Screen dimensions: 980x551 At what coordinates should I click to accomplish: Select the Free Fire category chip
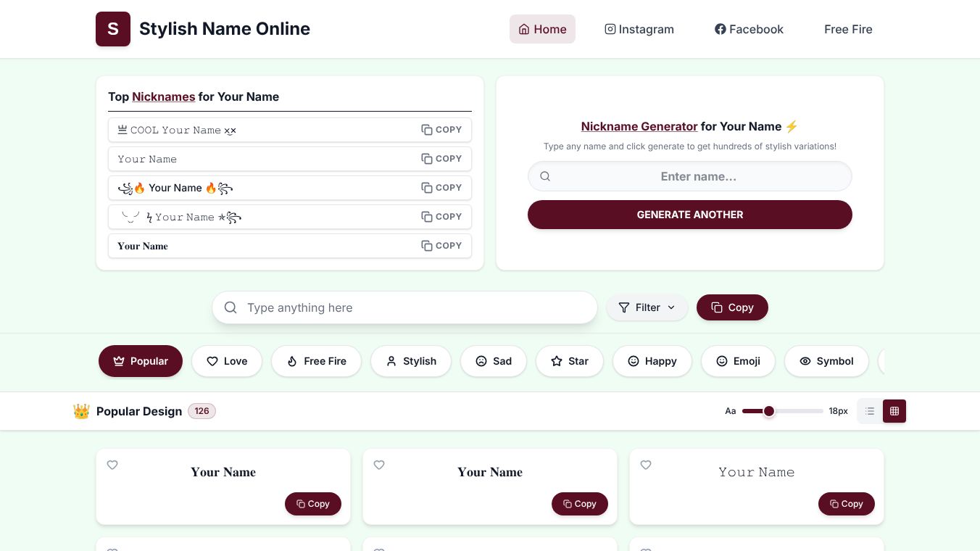pos(316,361)
